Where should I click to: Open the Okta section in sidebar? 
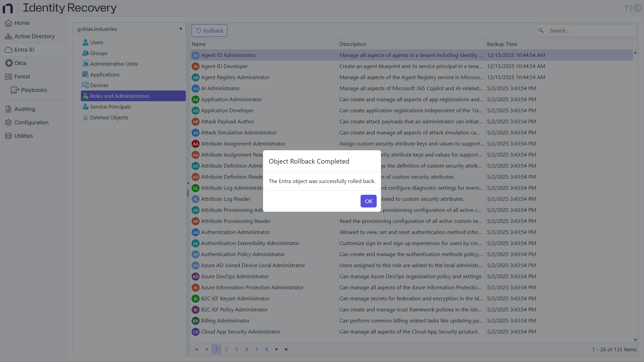coord(20,63)
